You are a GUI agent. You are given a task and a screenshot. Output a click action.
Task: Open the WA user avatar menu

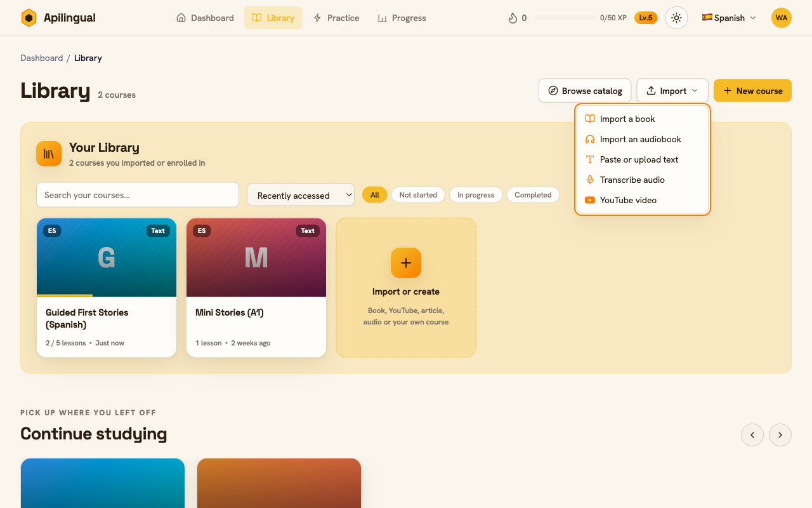[782, 18]
